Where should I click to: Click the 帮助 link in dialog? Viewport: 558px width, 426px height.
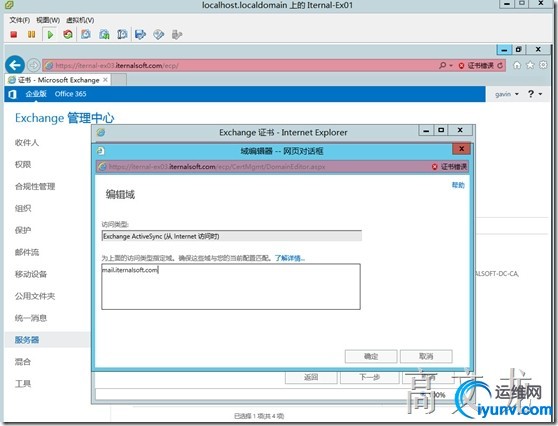coord(458,185)
